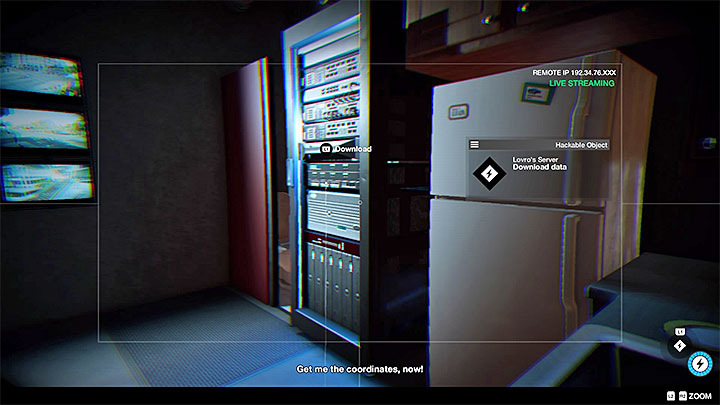720x405 pixels.
Task: Click the middle monitor screen on the wall
Action: pos(46,127)
